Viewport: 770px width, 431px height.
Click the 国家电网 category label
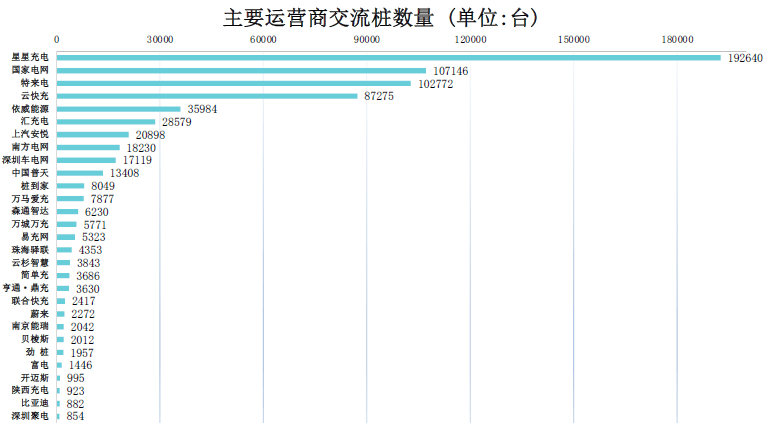click(30, 70)
